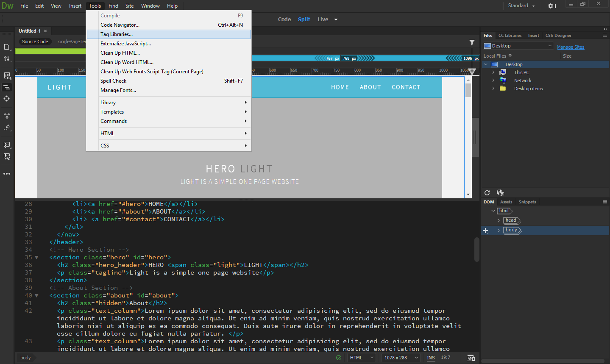This screenshot has width=610, height=364.
Task: Expand the head DOM node
Action: (499, 220)
